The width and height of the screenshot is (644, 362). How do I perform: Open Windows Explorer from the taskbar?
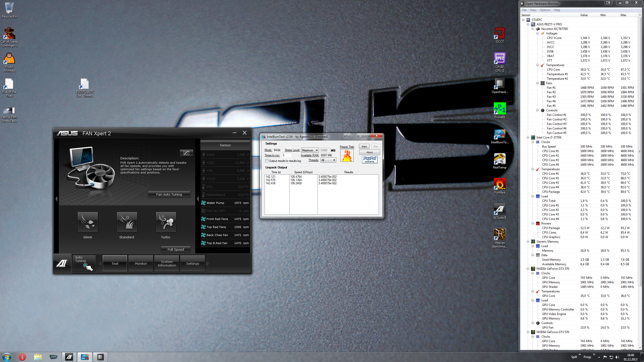tap(38, 357)
